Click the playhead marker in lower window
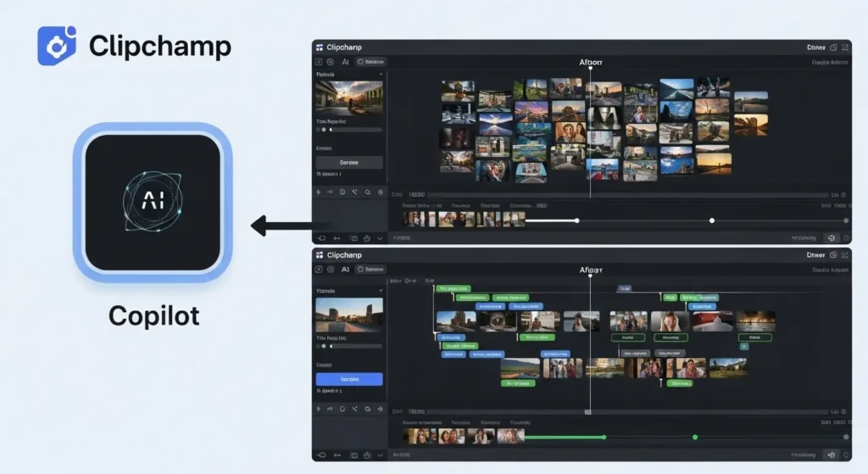 (590, 276)
